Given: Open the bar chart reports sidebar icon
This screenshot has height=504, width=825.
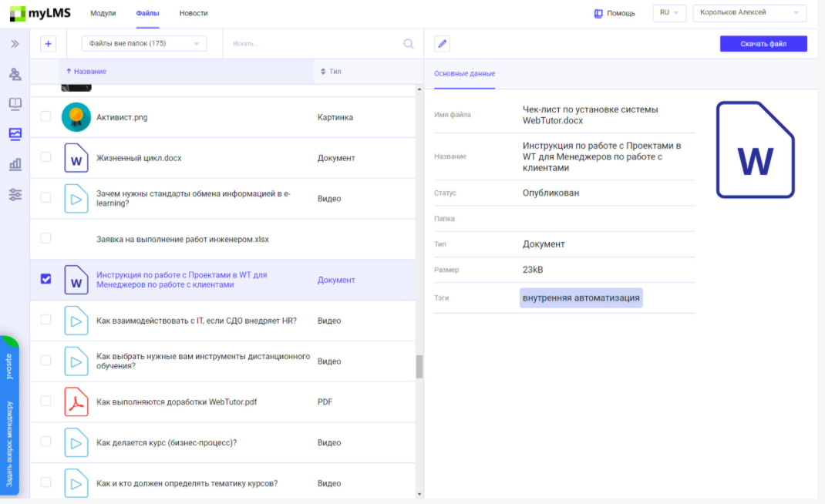Looking at the screenshot, I should (15, 164).
